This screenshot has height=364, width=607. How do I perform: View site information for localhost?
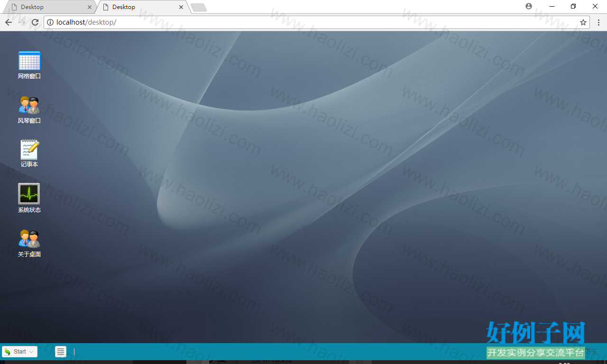point(50,22)
